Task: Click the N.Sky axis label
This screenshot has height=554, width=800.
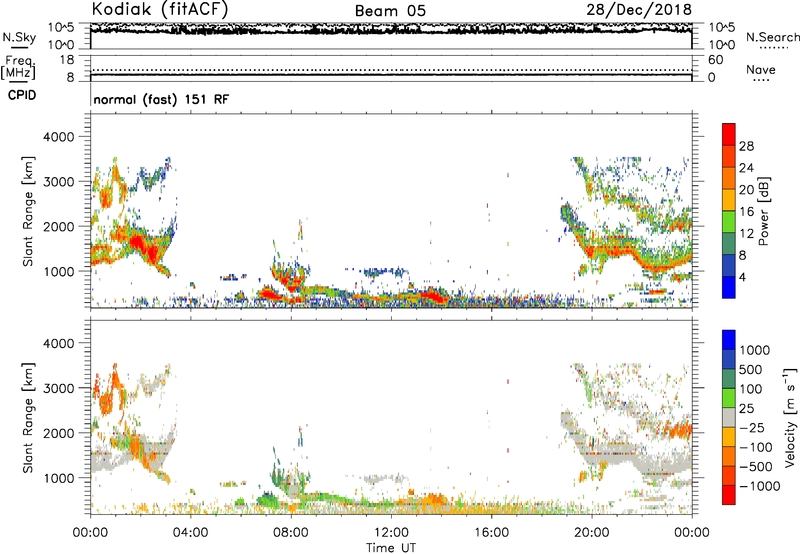Action: coord(19,37)
